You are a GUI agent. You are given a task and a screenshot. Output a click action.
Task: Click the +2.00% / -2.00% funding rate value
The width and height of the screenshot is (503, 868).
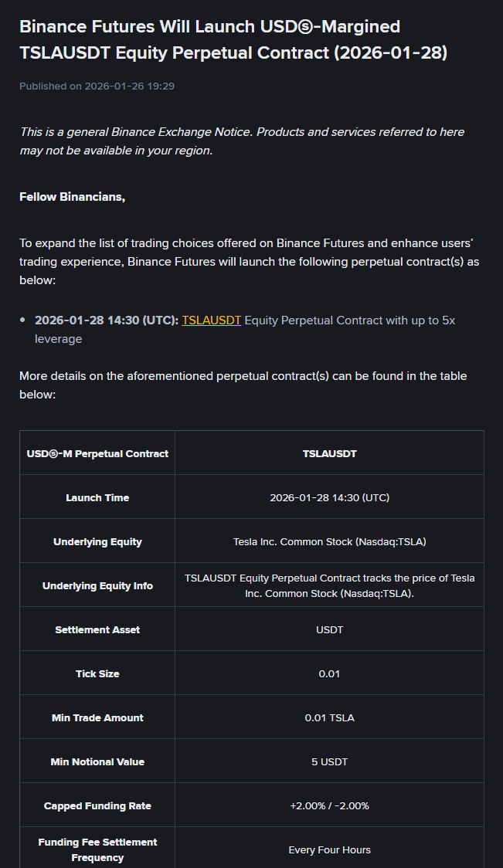[329, 805]
